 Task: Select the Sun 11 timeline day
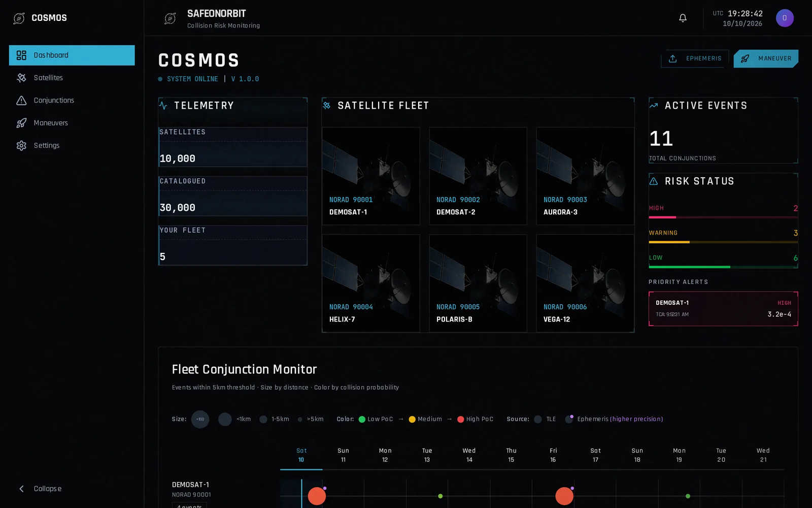pyautogui.click(x=343, y=455)
